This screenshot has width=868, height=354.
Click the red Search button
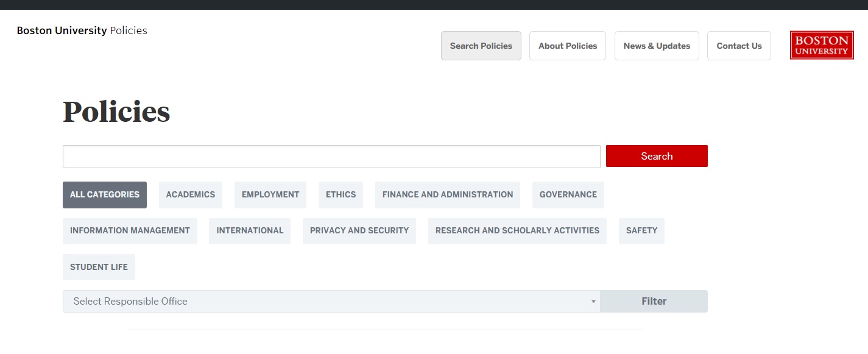657,156
